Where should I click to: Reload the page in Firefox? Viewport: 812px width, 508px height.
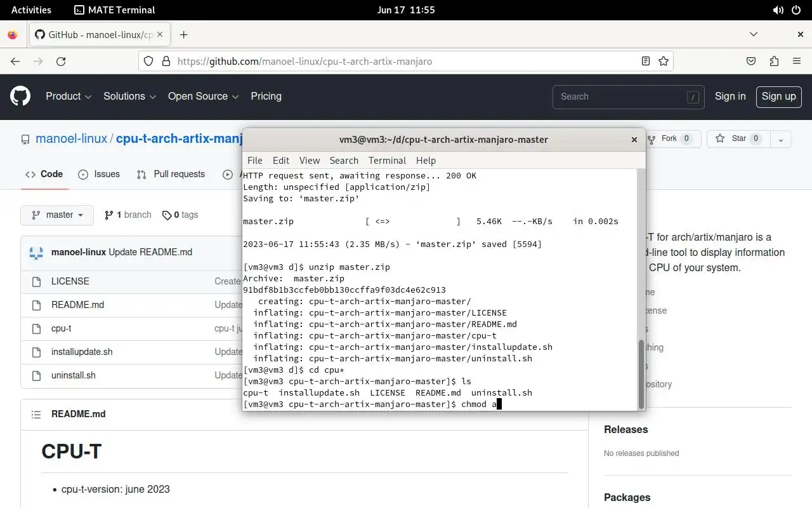61,62
